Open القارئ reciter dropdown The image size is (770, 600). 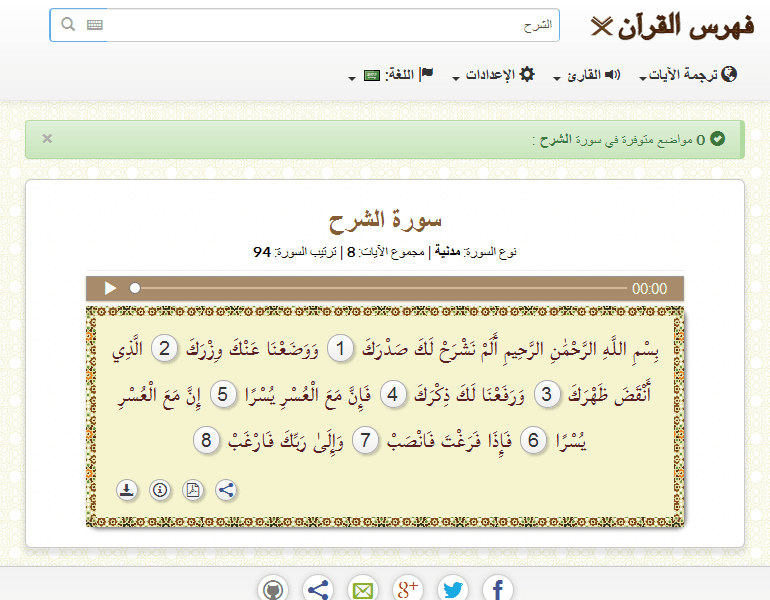tap(587, 75)
